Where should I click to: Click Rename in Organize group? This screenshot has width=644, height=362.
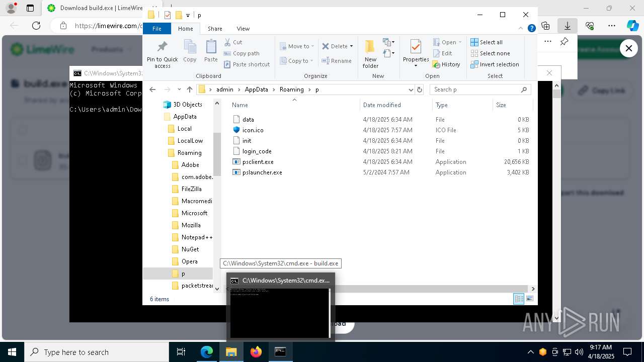[337, 61]
